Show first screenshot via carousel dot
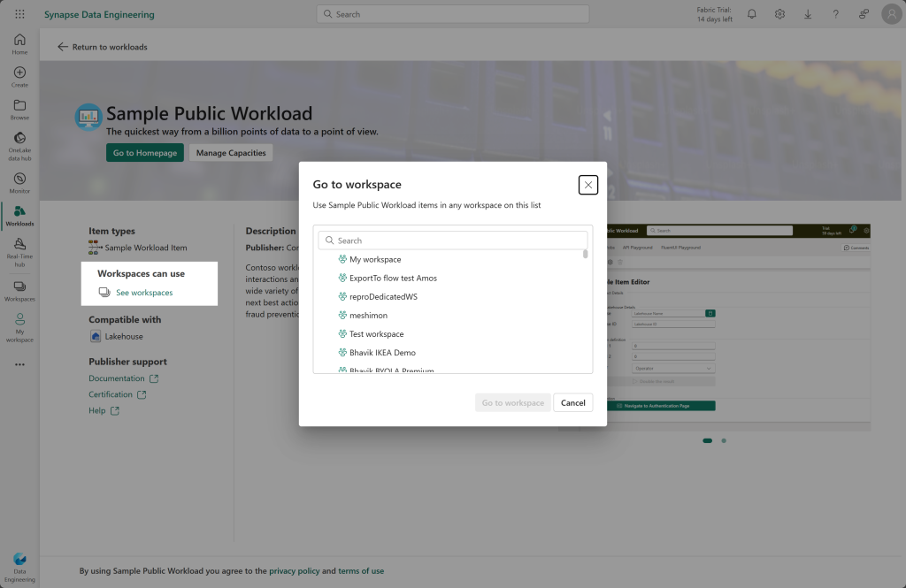This screenshot has width=906, height=588. [707, 440]
